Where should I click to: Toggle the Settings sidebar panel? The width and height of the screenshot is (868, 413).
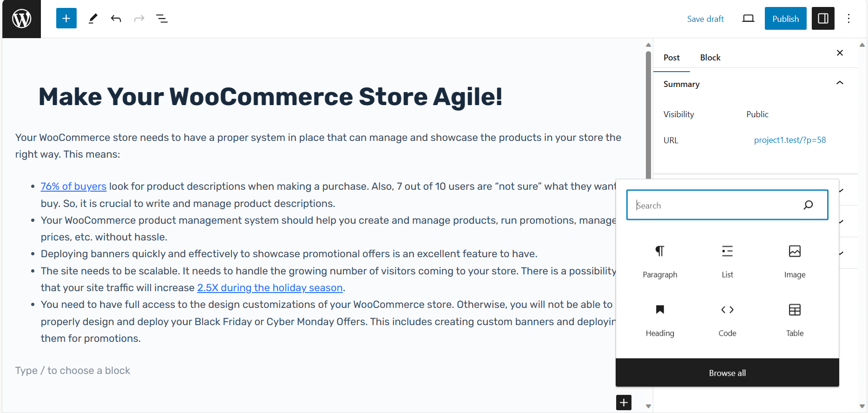coord(823,19)
